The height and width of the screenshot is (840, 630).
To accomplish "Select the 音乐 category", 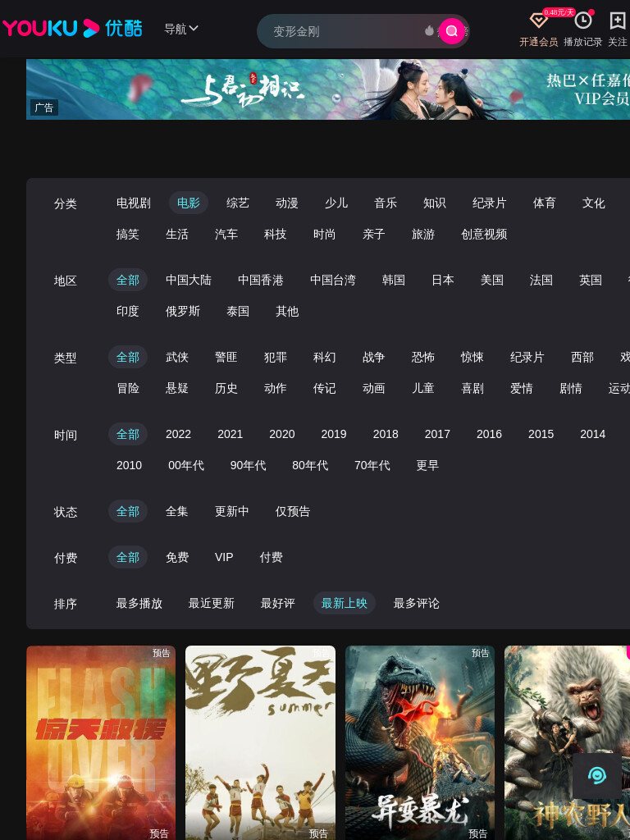I will [x=386, y=203].
